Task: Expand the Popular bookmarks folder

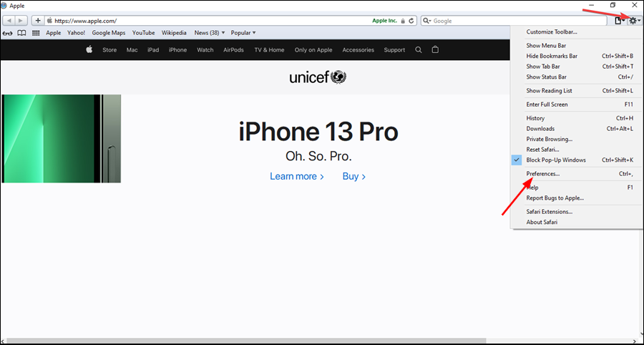Action: click(x=243, y=33)
